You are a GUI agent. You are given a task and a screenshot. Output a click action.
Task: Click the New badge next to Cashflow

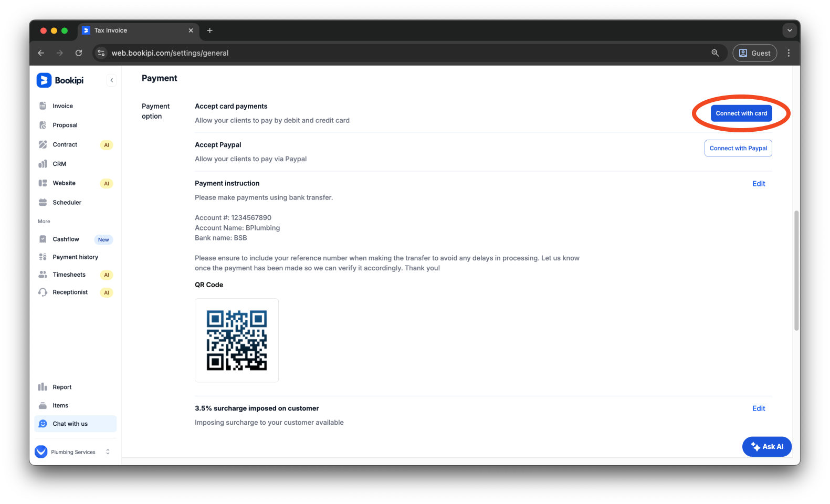103,240
